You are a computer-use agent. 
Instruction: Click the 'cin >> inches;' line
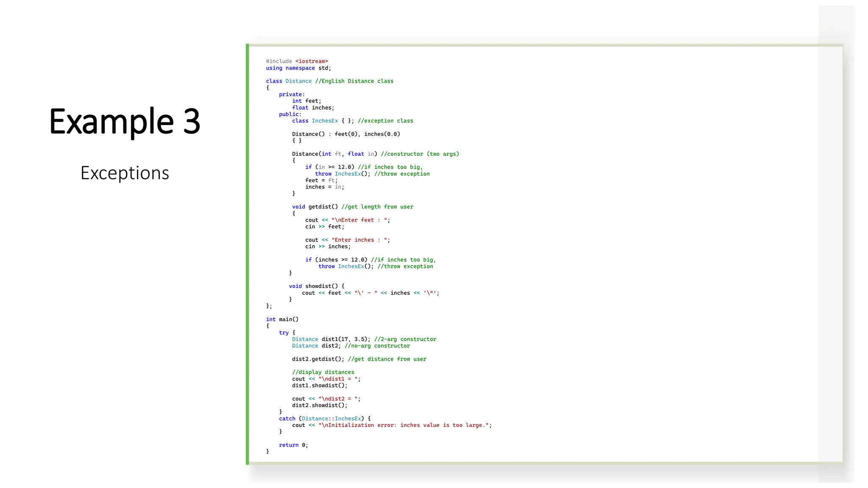point(328,247)
